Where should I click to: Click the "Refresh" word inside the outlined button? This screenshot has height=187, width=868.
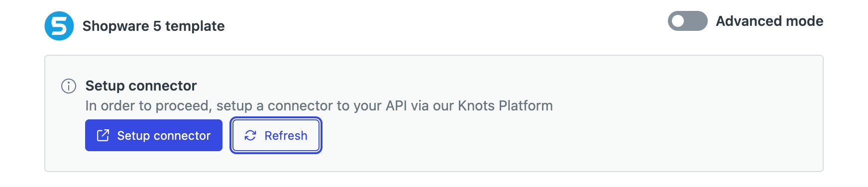[286, 135]
